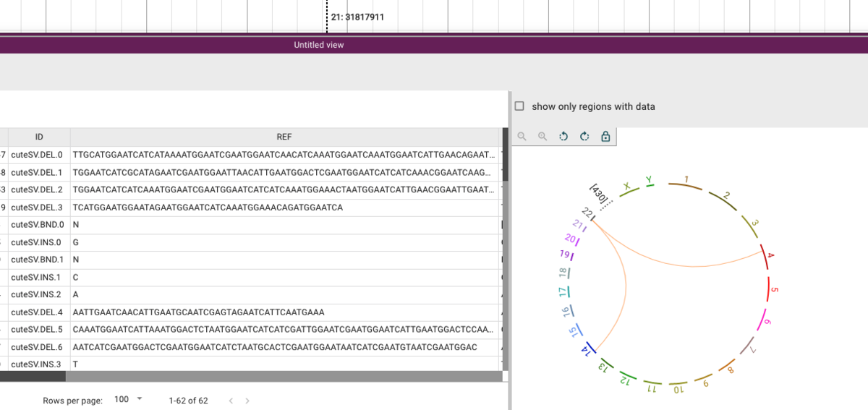Image resolution: width=868 pixels, height=410 pixels.
Task: Select the cuteSV.DEL.5 cell
Action: [x=39, y=330]
